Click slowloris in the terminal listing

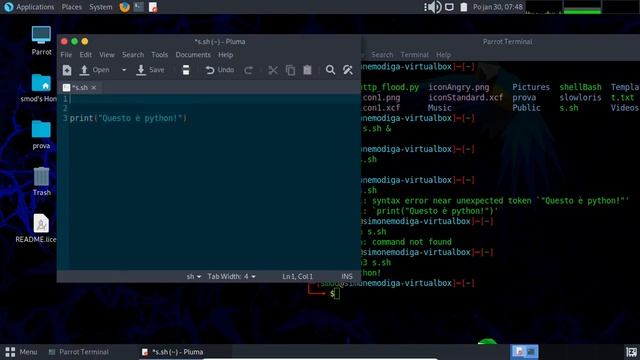(580, 98)
